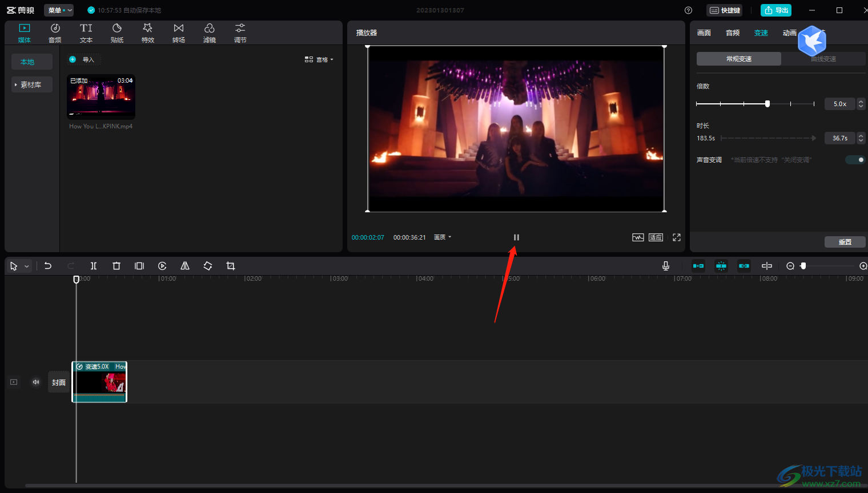
Task: Click the 适应 fit button in player
Action: (656, 237)
